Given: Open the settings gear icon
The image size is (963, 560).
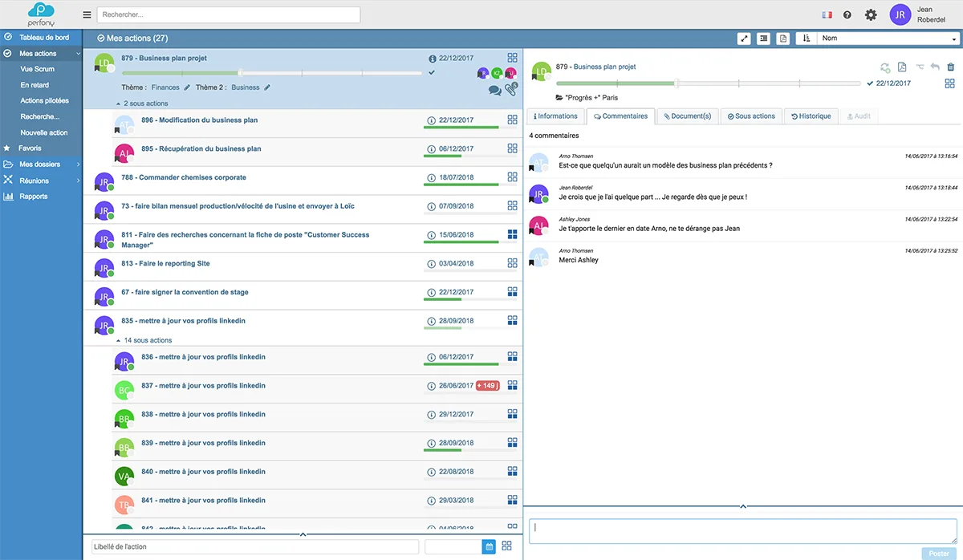Looking at the screenshot, I should [x=871, y=14].
